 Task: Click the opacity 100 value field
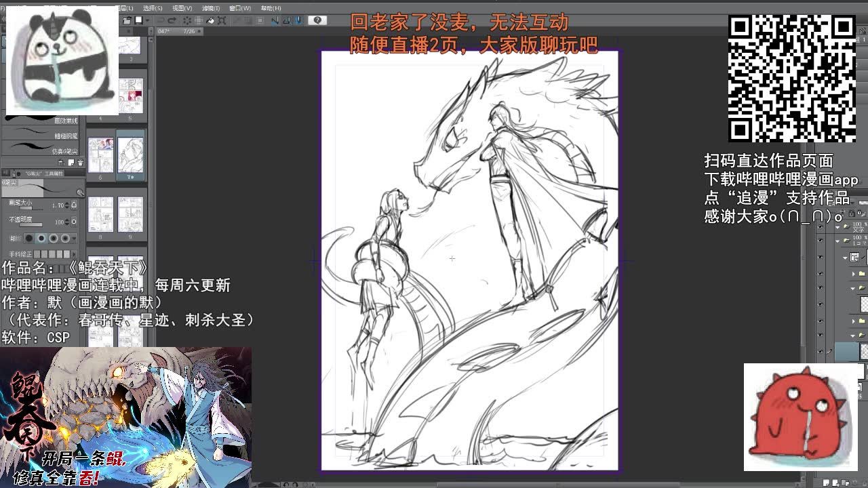click(x=60, y=222)
